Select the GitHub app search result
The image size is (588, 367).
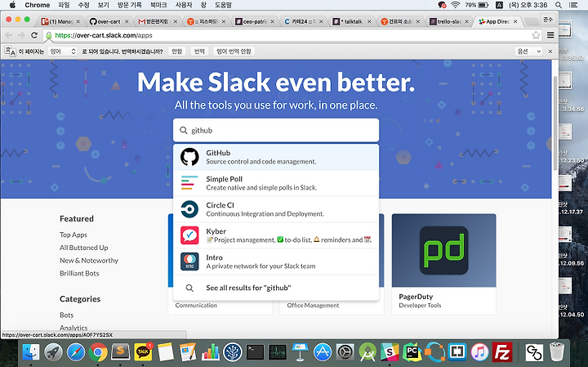tap(276, 157)
